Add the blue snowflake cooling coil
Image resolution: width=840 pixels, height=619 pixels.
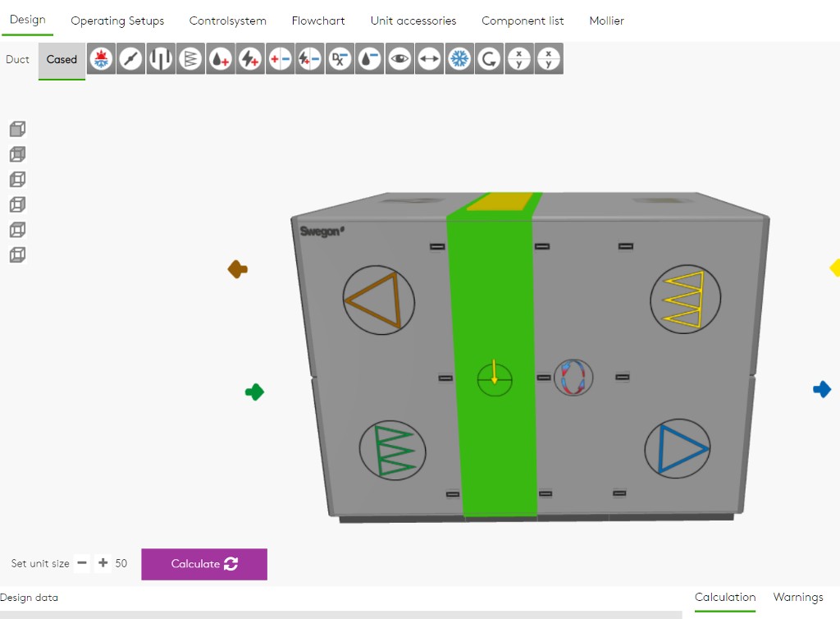tap(459, 58)
